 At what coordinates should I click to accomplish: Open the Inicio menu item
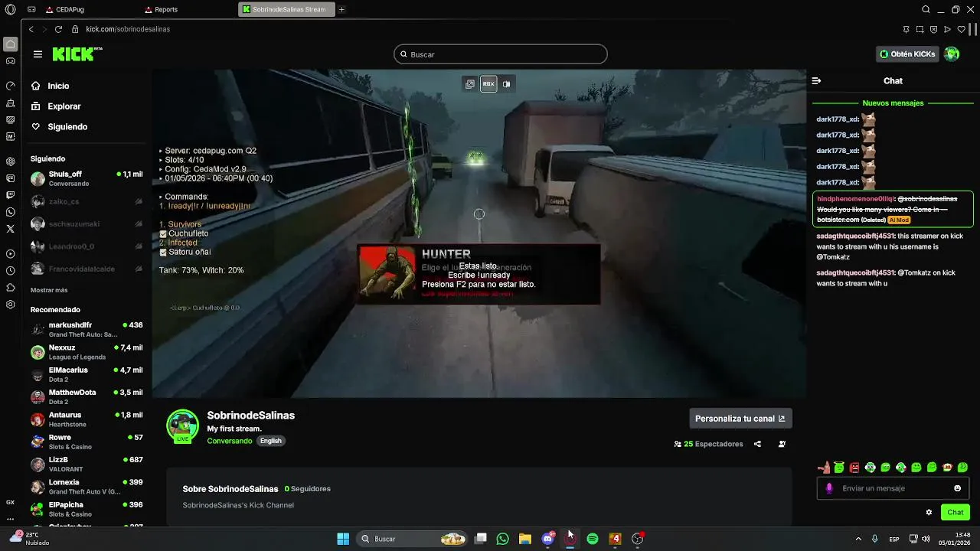58,86
